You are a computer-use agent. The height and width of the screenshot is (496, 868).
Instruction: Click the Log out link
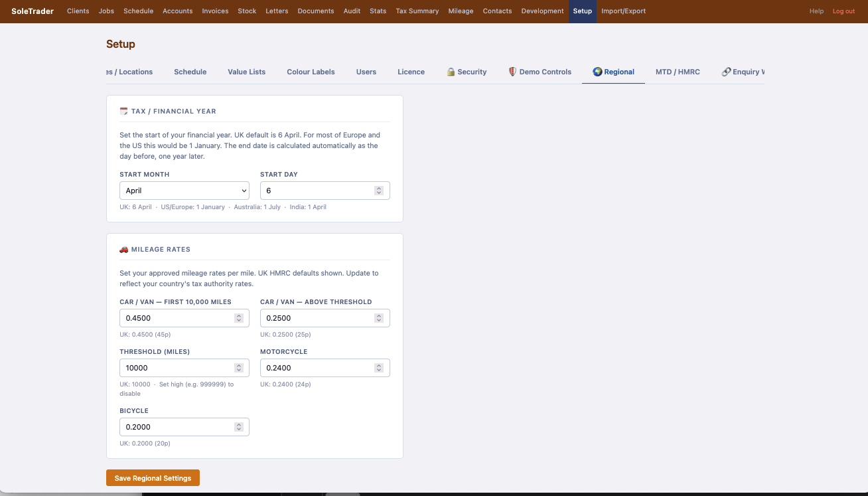pyautogui.click(x=843, y=11)
